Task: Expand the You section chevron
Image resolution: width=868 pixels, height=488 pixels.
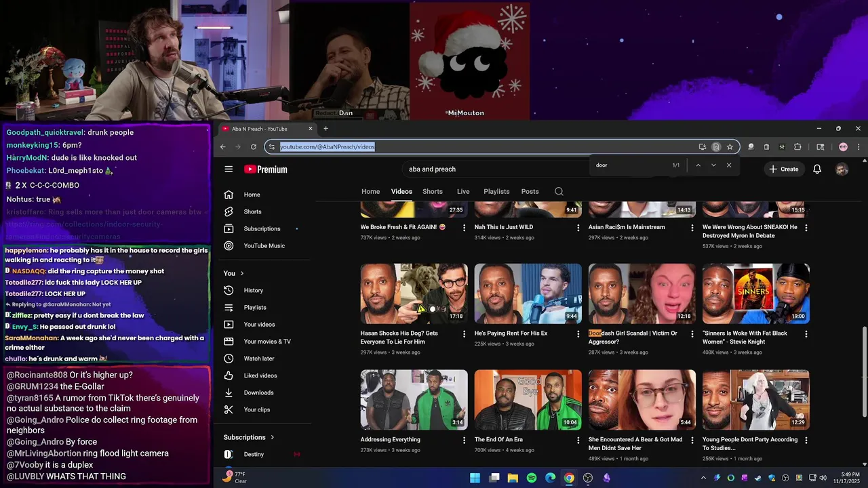Action: tap(242, 273)
